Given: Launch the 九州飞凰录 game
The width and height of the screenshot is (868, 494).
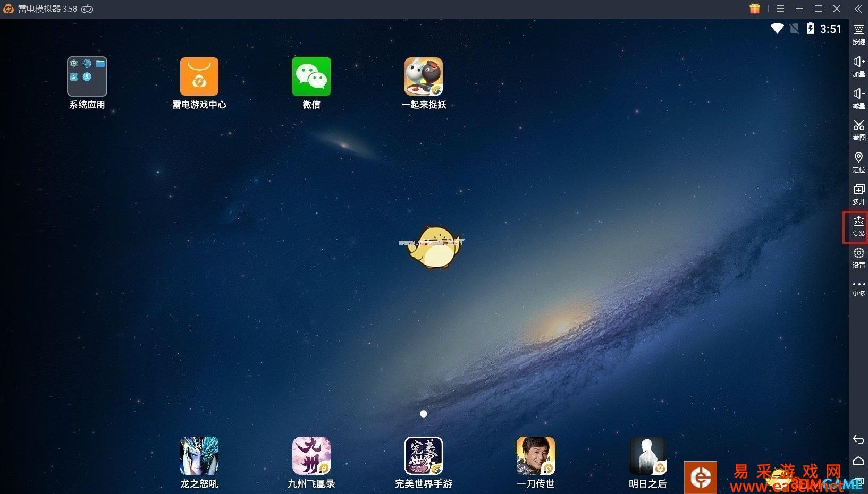Looking at the screenshot, I should point(311,456).
